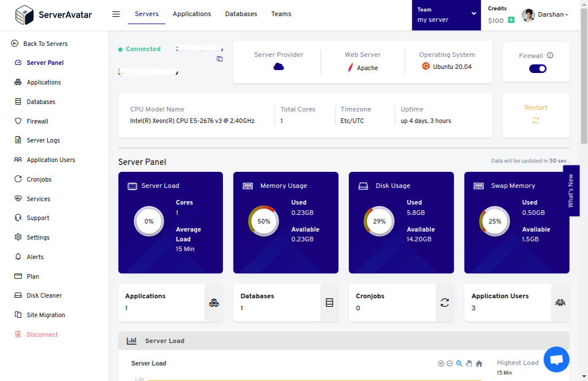Reset chart zoom with home icon
This screenshot has height=381, width=588.
coord(479,363)
